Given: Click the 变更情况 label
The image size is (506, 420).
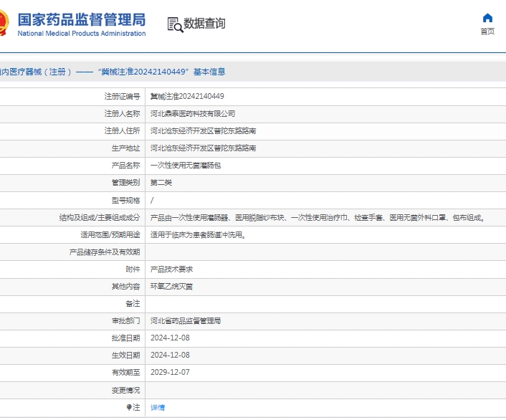Looking at the screenshot, I should 126,391.
